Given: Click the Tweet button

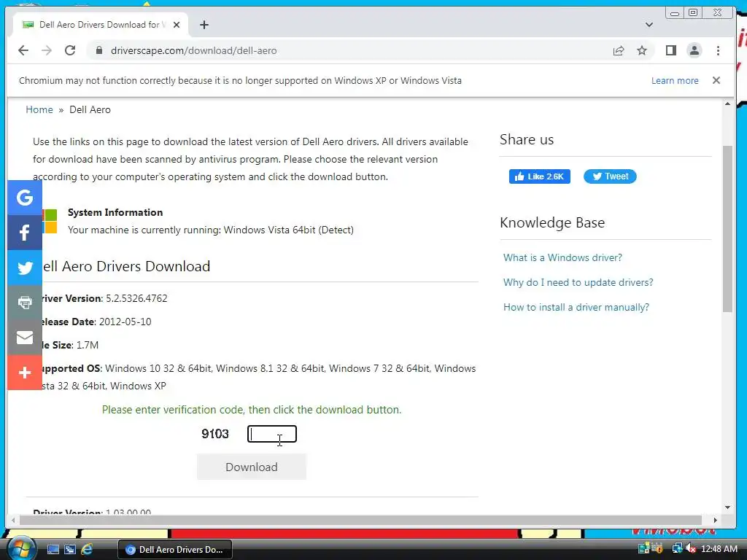Looking at the screenshot, I should point(610,176).
